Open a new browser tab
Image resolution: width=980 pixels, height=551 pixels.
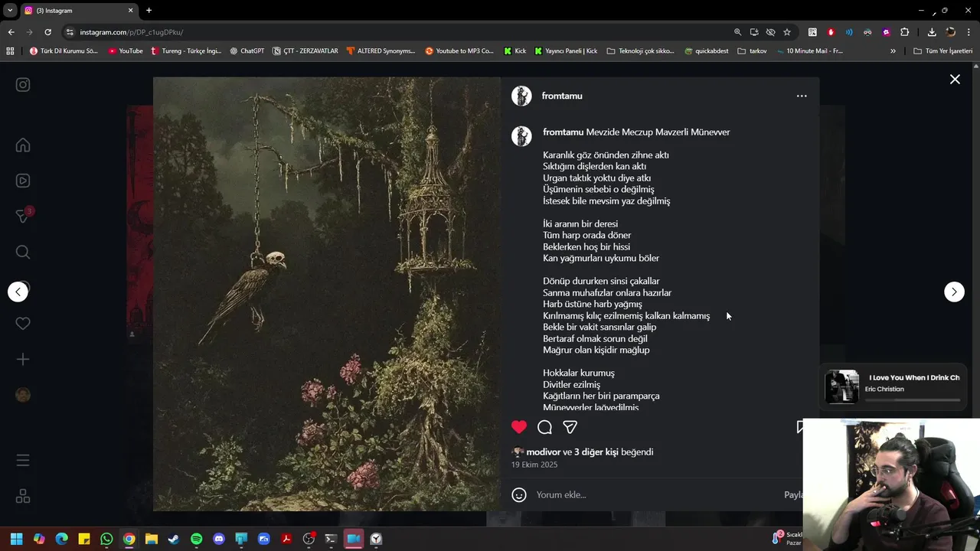click(x=149, y=11)
